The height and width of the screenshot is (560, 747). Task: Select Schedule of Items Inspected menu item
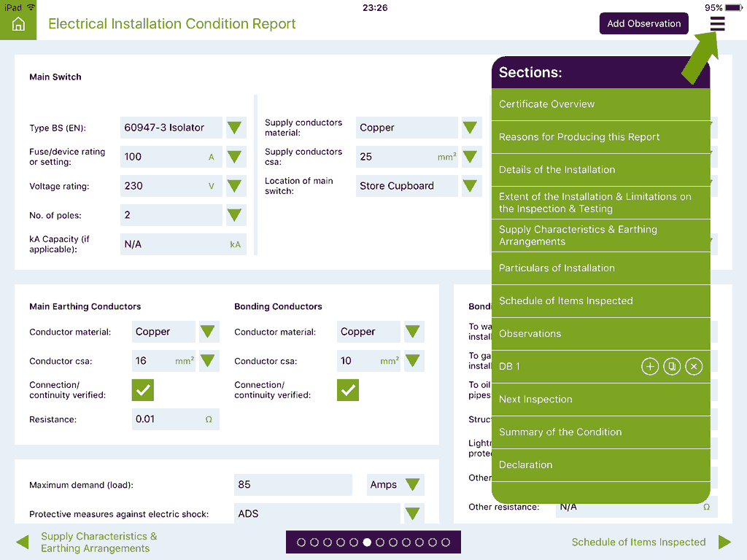[601, 301]
